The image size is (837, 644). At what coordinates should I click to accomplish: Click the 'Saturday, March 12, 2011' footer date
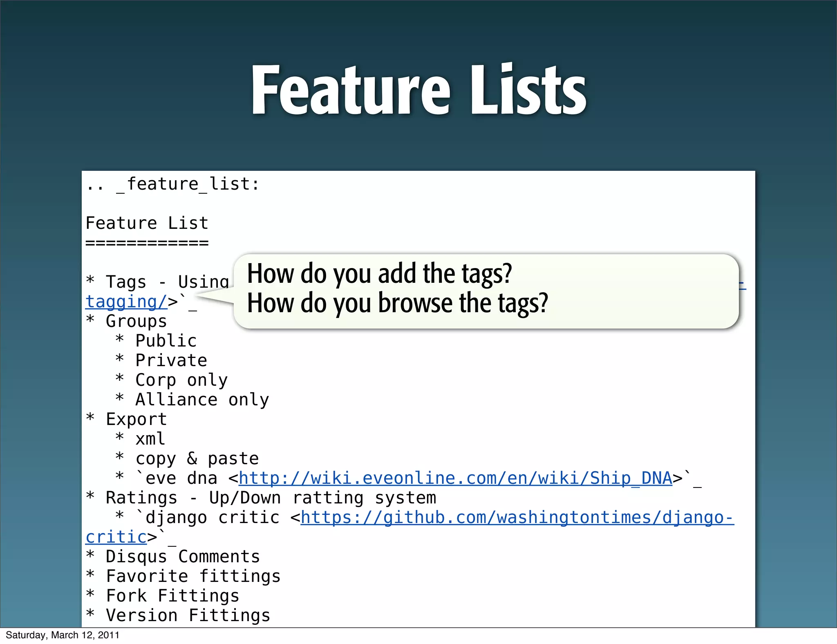tap(63, 635)
